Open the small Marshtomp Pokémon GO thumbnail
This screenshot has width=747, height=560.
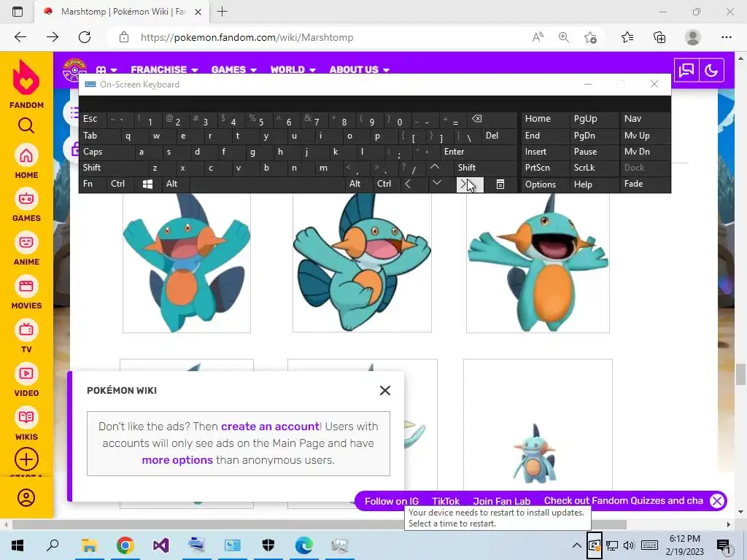coord(538,425)
